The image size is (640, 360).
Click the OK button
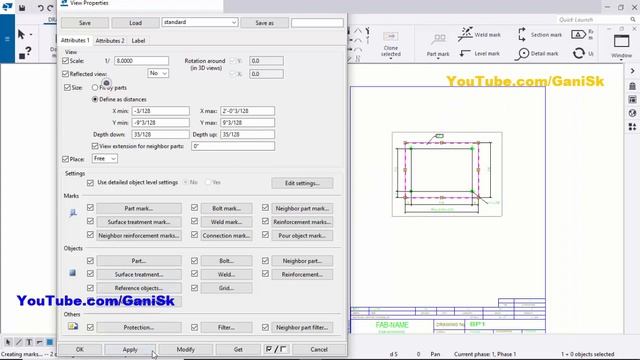[x=80, y=349]
